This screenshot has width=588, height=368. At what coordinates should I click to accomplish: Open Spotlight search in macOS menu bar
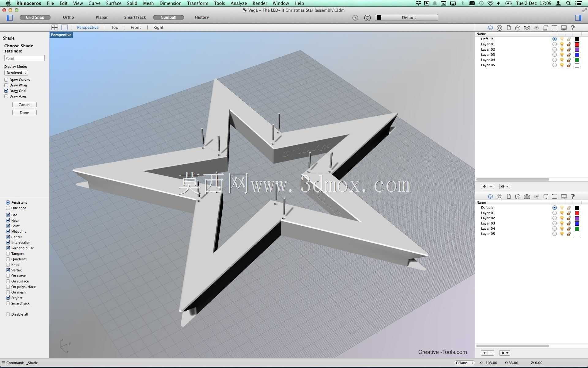(568, 3)
